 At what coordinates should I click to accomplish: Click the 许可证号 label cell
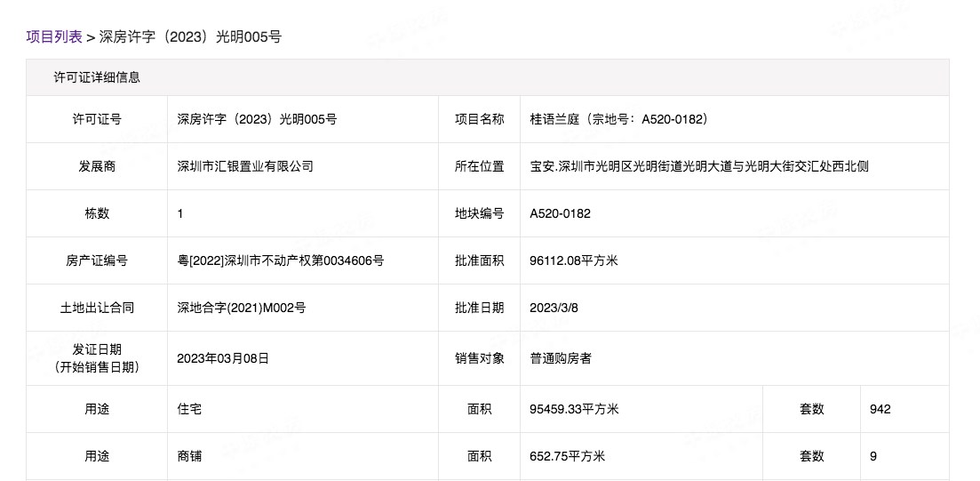pos(97,119)
